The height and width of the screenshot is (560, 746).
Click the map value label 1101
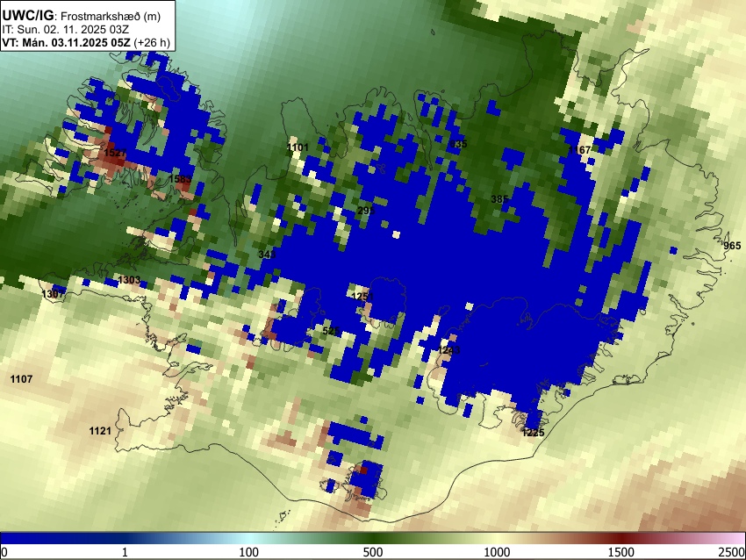pyautogui.click(x=298, y=147)
